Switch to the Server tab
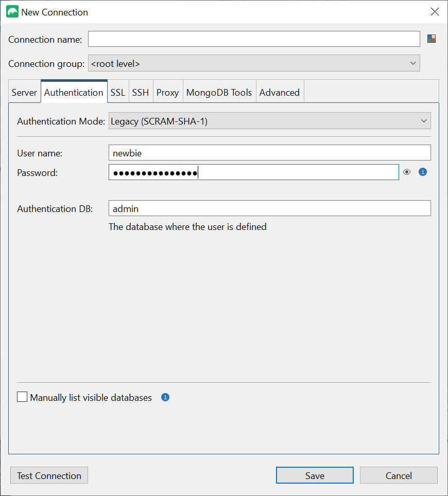Image resolution: width=448 pixels, height=496 pixels. pos(24,92)
